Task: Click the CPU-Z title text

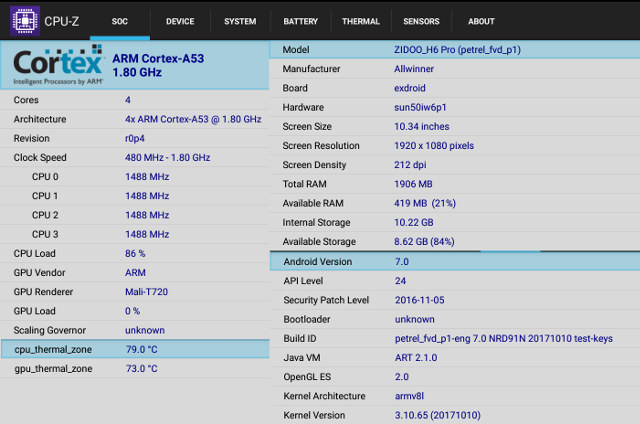Action: 61,21
